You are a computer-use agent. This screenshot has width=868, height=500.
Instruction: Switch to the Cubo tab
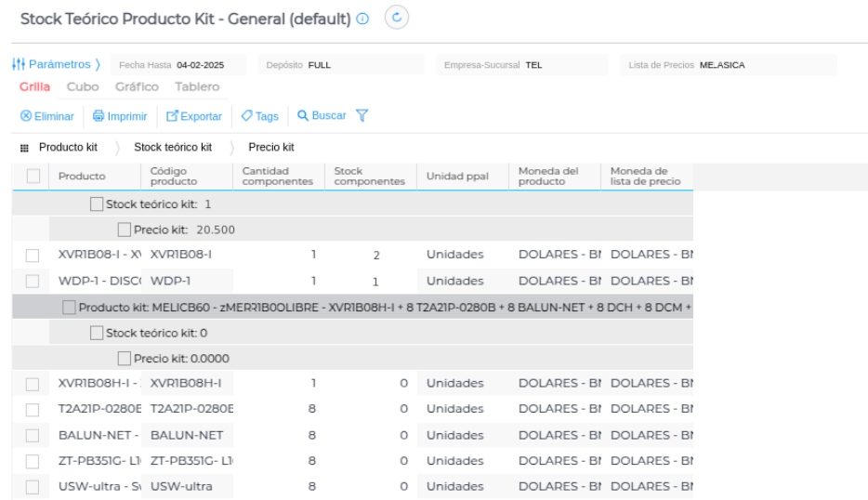83,86
